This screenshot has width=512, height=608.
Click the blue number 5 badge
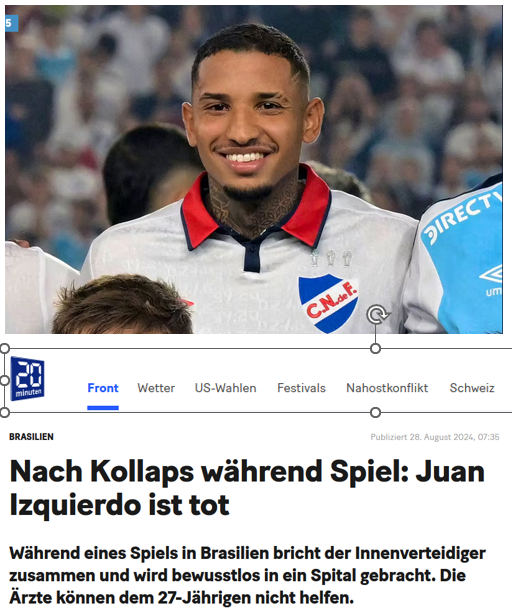pyautogui.click(x=11, y=23)
